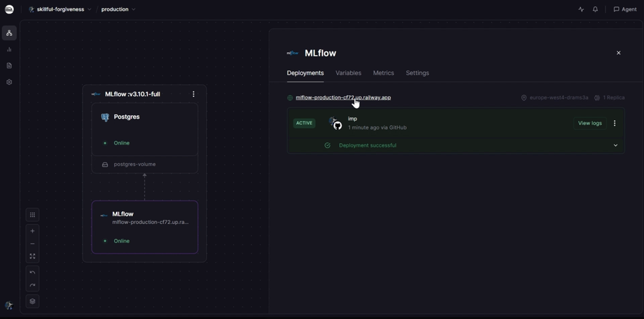Image resolution: width=644 pixels, height=319 pixels.
Task: Open MLflow group three-dot menu
Action: click(193, 94)
